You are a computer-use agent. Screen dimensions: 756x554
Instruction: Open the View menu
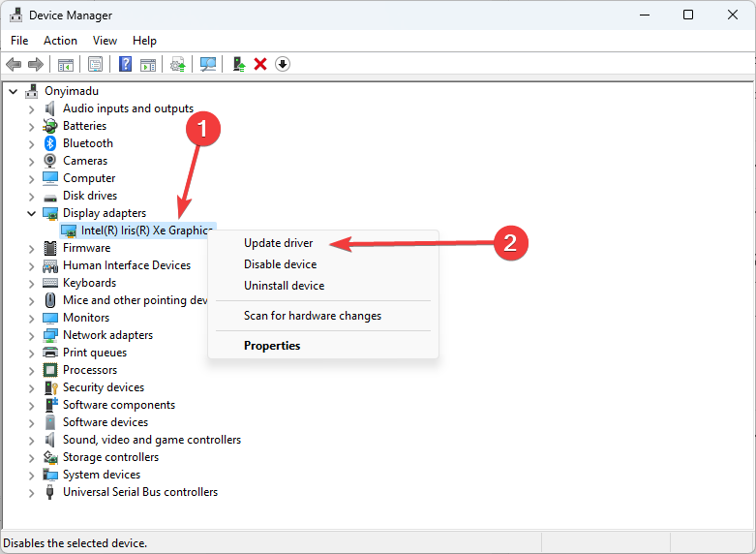[105, 41]
